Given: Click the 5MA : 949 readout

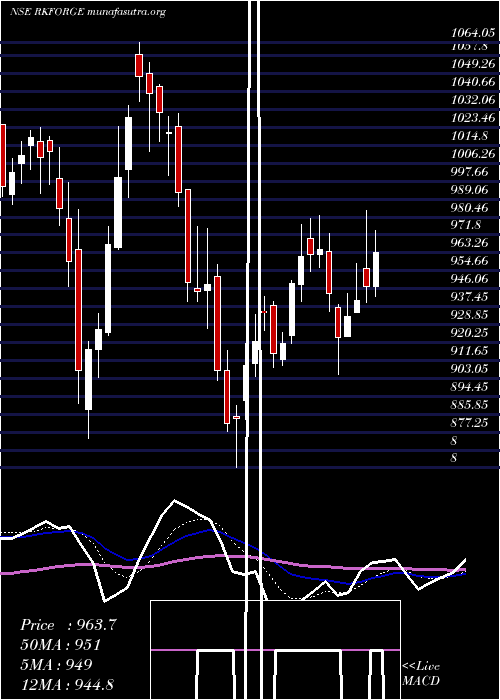Looking at the screenshot, I should point(56,664).
